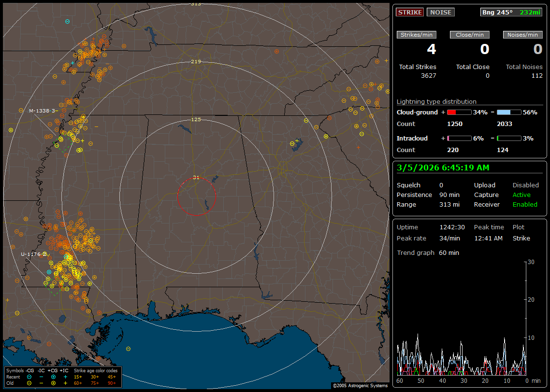This screenshot has width=550, height=392.
Task: Click the Old +CG yellow circled-plus legend symbol
Action: [53, 383]
